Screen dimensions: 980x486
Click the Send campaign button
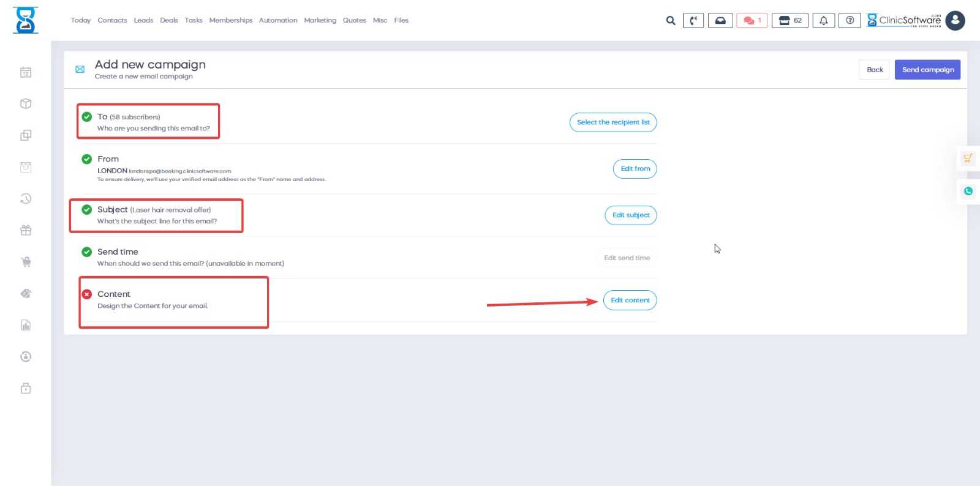(x=927, y=70)
